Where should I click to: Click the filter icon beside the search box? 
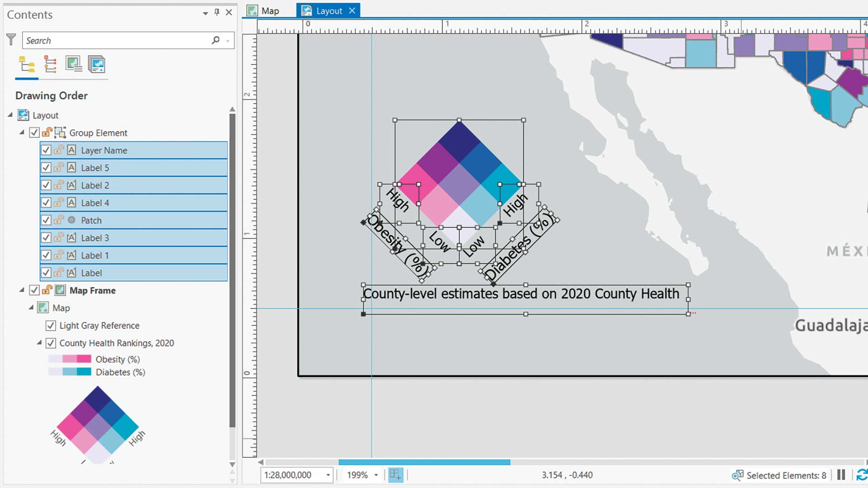coord(11,40)
